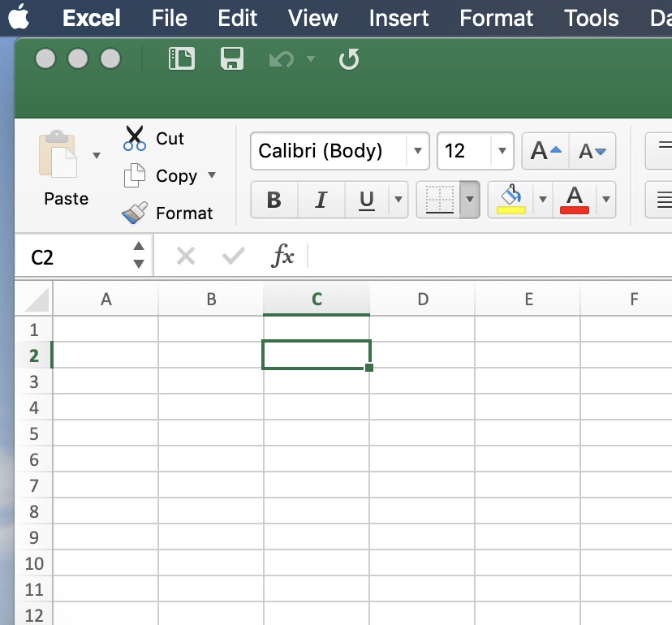Select row 5 header
The height and width of the screenshot is (625, 672).
click(34, 433)
